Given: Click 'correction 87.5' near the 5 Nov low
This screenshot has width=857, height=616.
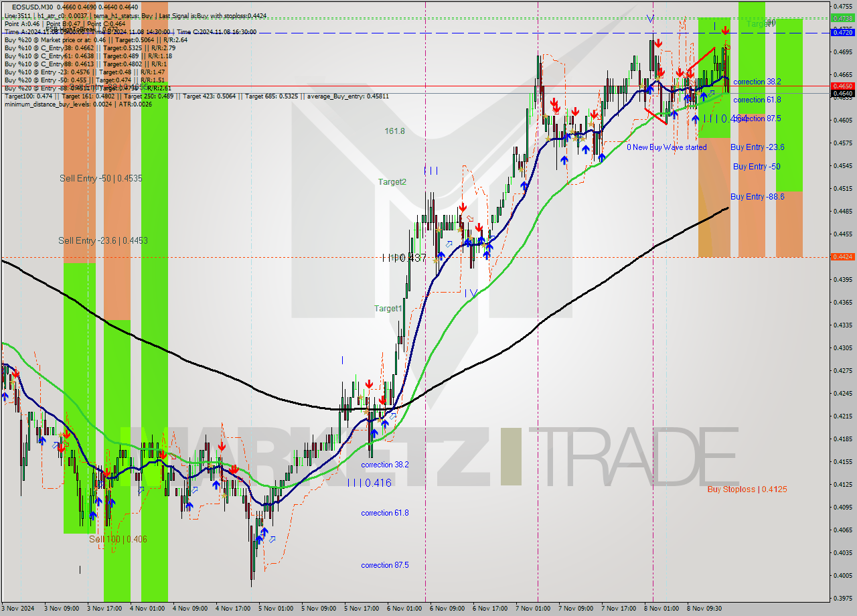Looking at the screenshot, I should pyautogui.click(x=385, y=565).
